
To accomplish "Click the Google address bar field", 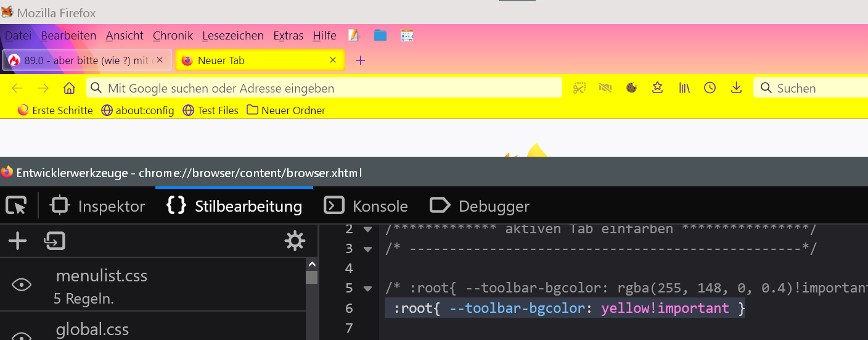I will (324, 88).
